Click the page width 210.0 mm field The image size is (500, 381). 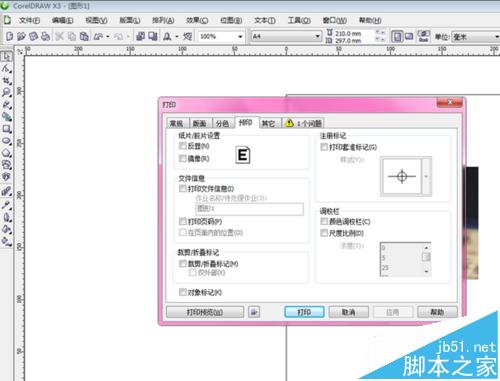pyautogui.click(x=354, y=33)
